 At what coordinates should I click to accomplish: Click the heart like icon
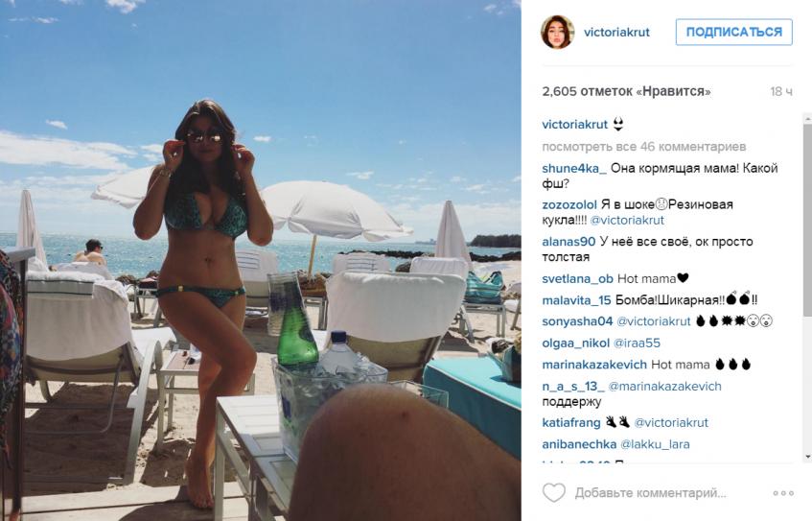(x=553, y=492)
